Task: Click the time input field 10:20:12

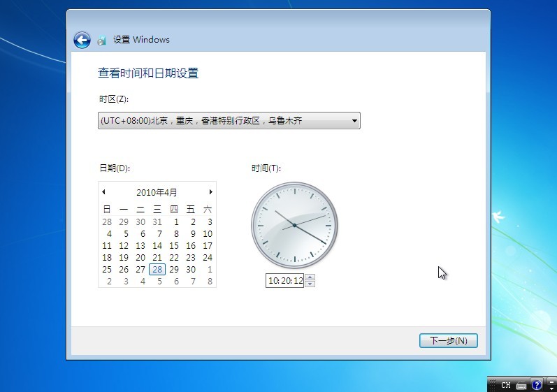Action: tap(285, 280)
